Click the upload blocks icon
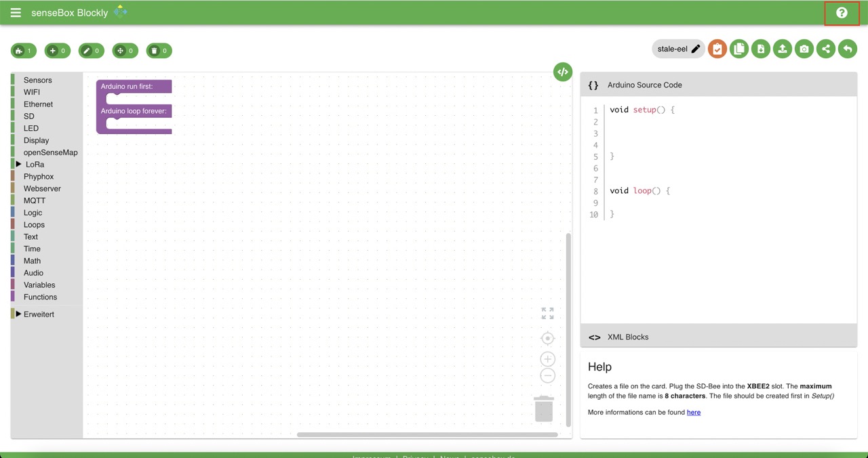The height and width of the screenshot is (458, 868). [x=783, y=49]
